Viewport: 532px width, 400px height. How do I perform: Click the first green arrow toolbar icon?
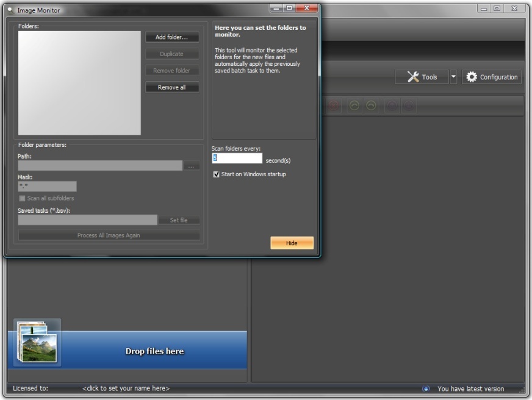click(x=354, y=105)
